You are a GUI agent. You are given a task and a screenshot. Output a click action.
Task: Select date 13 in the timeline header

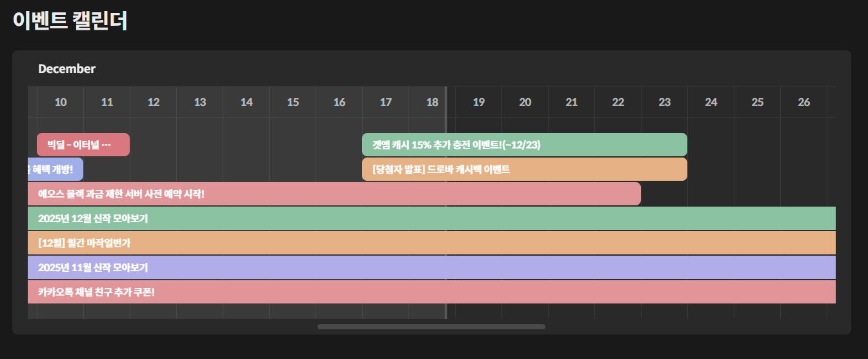pos(200,102)
